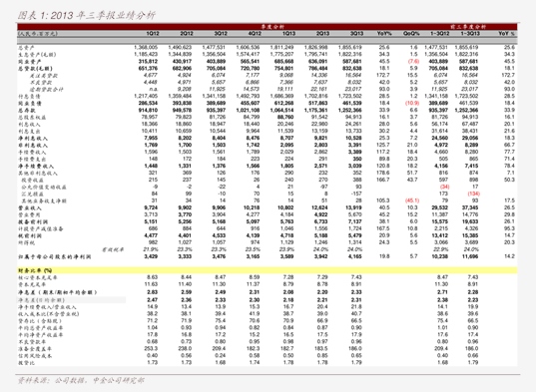Screen dimensions: 536x392
Task: Click the '核心资本充足率' row label
Action: 38,277
